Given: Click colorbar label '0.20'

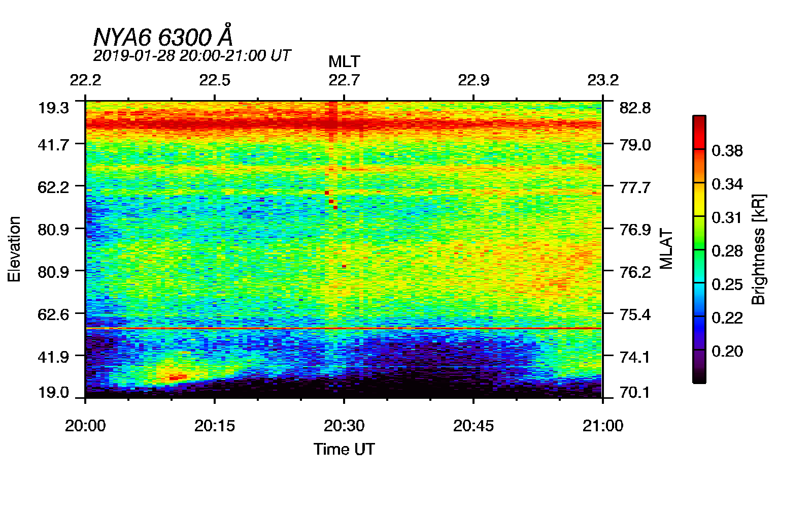Looking at the screenshot, I should [727, 352].
